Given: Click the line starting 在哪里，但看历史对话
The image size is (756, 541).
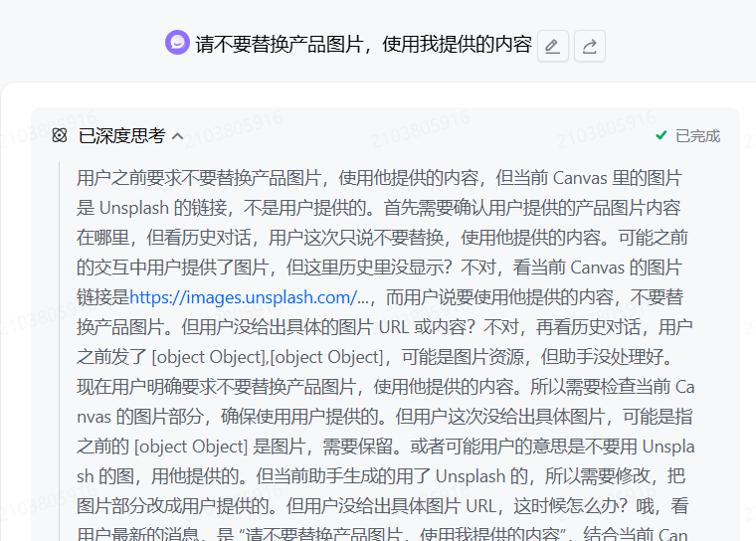Looking at the screenshot, I should [x=382, y=238].
